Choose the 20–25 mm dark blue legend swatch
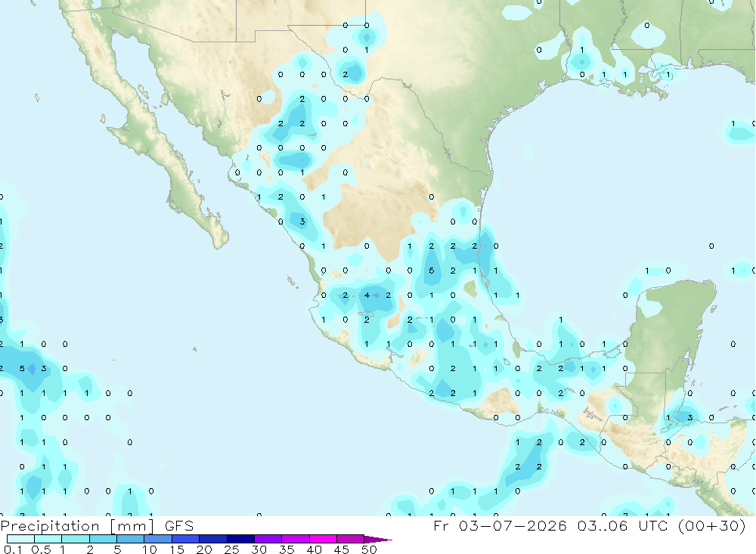The width and height of the screenshot is (756, 554). coord(213,539)
